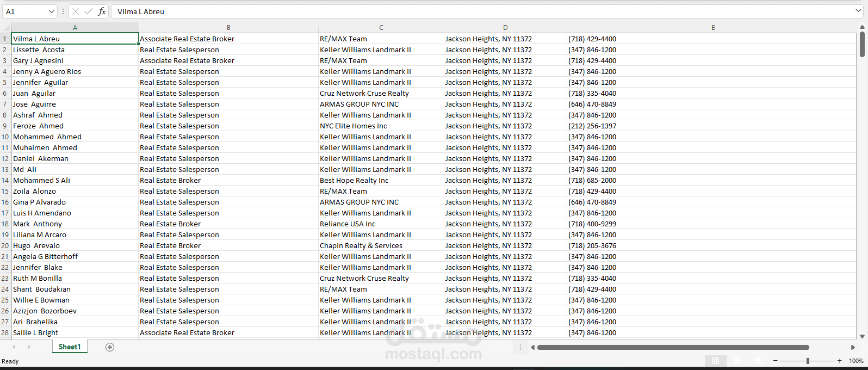
Task: Click the Enter checkmark icon in formula bar
Action: click(89, 11)
